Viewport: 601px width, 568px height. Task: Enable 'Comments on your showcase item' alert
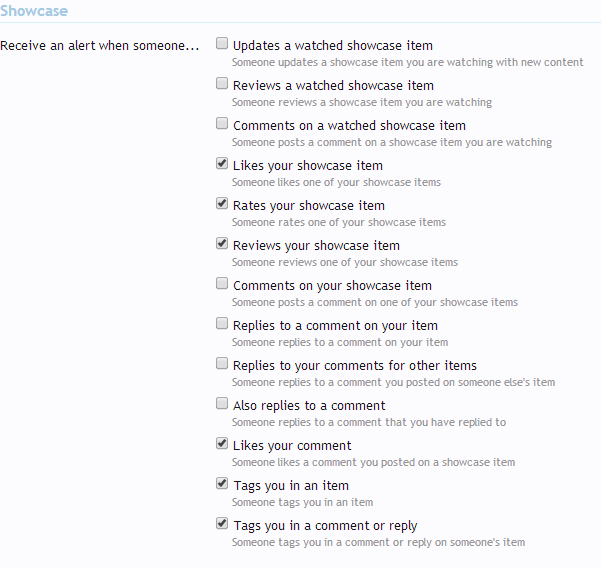click(222, 284)
